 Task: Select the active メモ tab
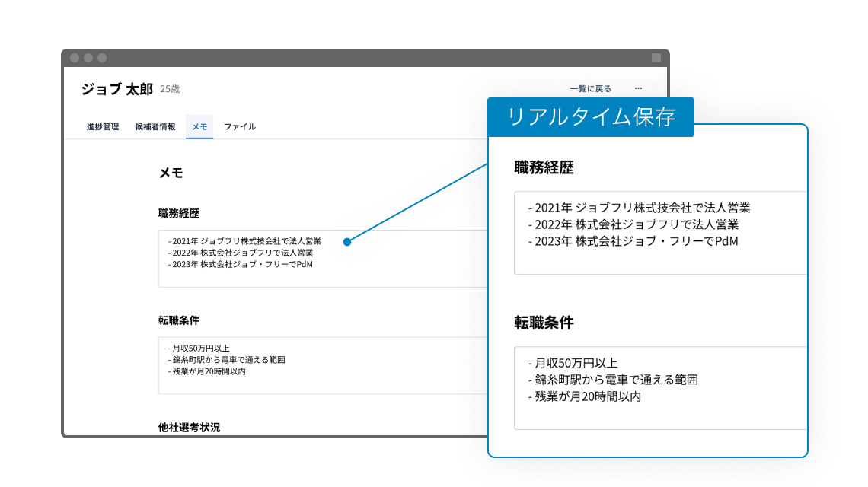199,126
